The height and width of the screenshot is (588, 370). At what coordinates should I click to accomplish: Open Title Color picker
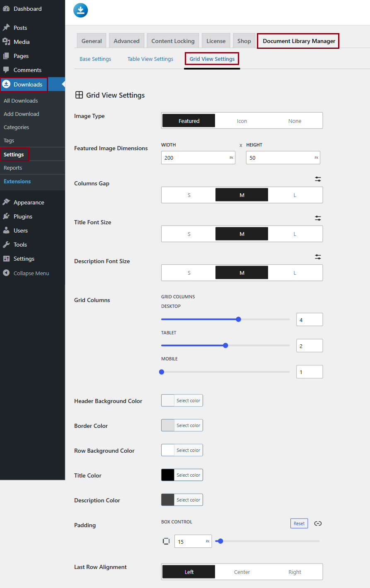pos(182,475)
